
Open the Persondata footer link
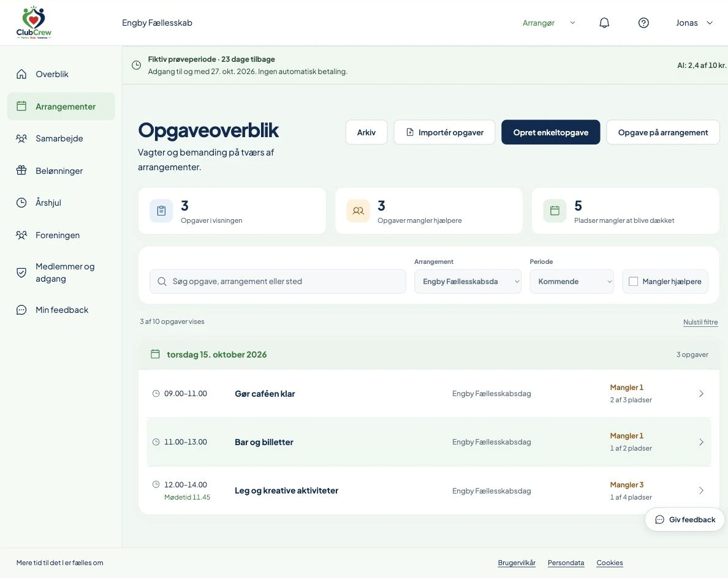point(566,563)
